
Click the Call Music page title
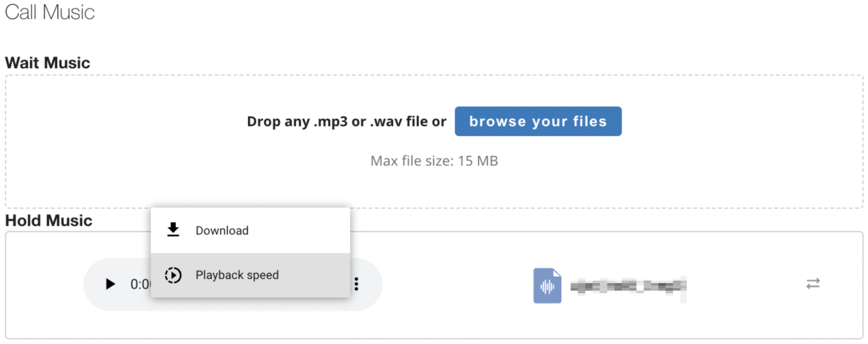pyautogui.click(x=50, y=12)
